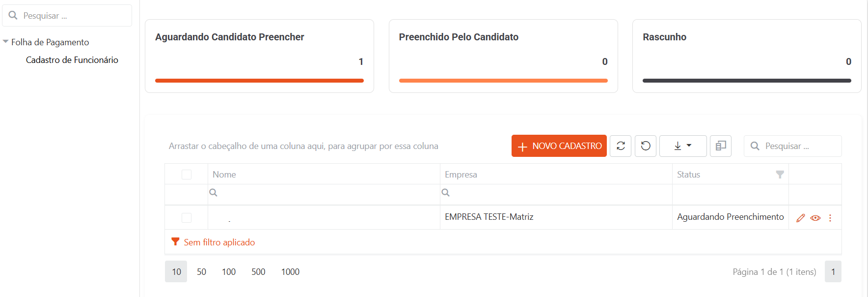Click the eye view icon in the row

click(815, 218)
